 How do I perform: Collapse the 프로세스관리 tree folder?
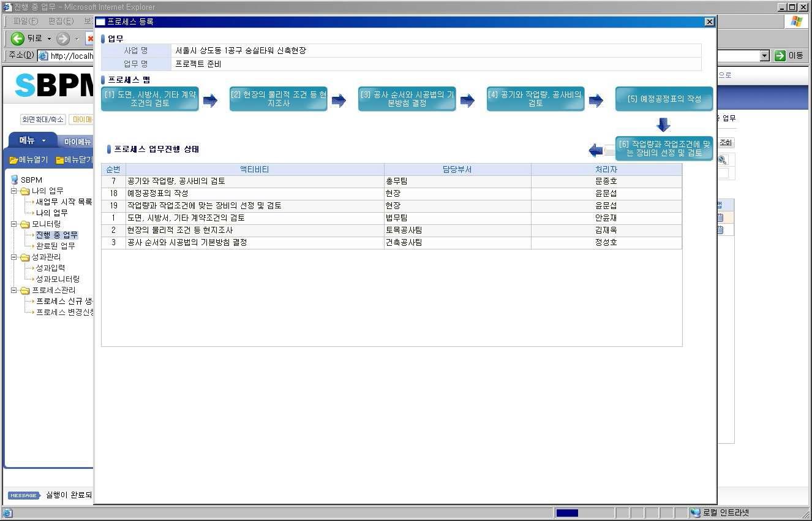[13, 291]
